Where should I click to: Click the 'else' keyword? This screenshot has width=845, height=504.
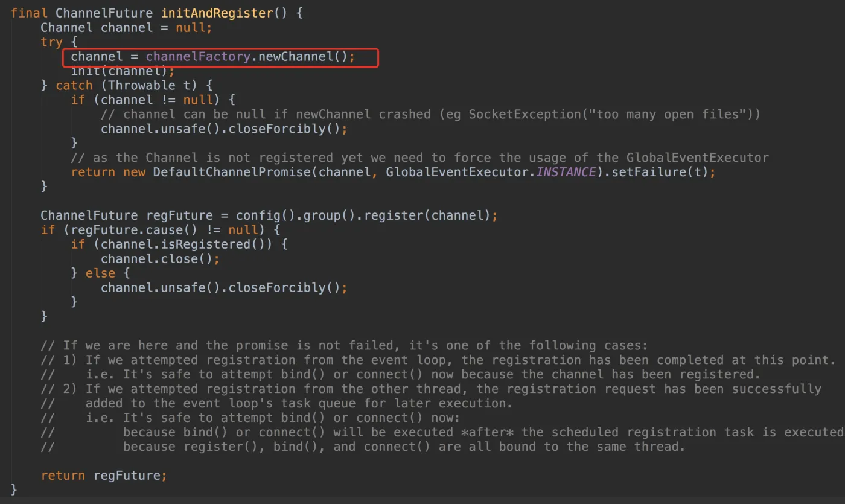point(100,273)
